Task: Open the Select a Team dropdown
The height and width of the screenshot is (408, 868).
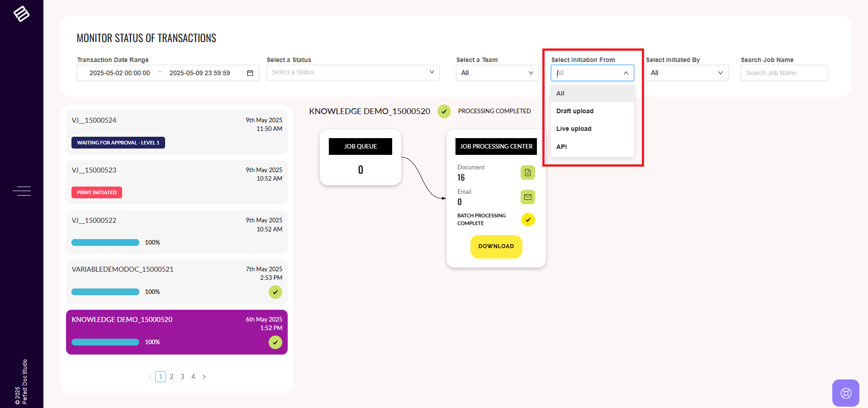Action: pyautogui.click(x=497, y=73)
